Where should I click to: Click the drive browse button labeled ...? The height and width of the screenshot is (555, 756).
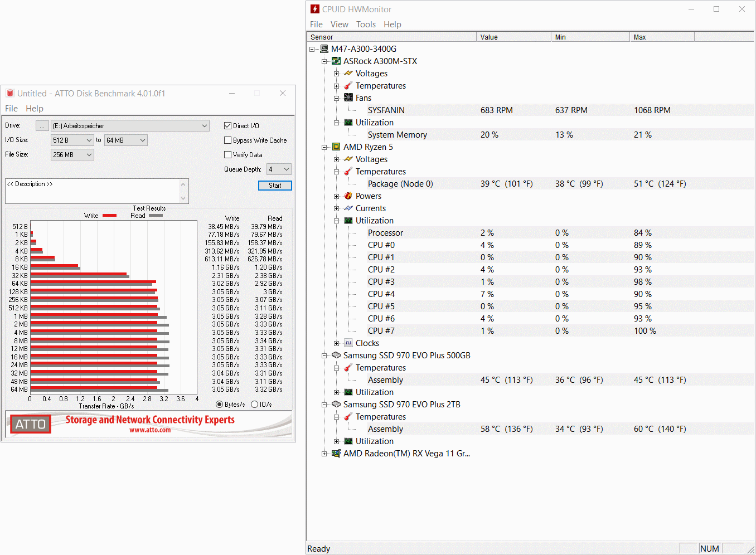point(42,126)
